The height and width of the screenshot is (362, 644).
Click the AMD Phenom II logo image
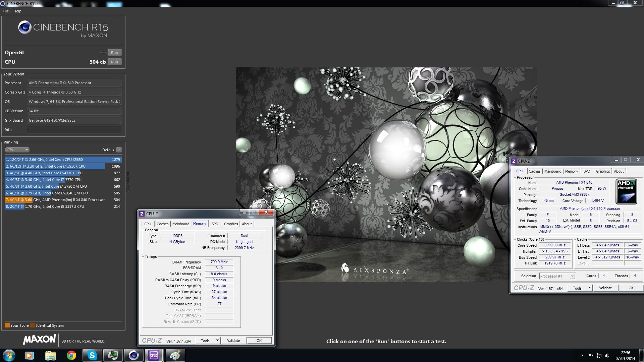626,192
